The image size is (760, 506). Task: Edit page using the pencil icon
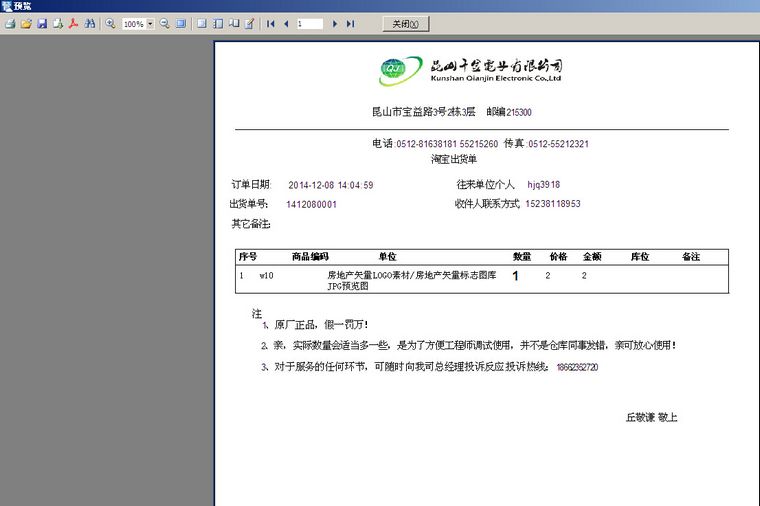(250, 24)
